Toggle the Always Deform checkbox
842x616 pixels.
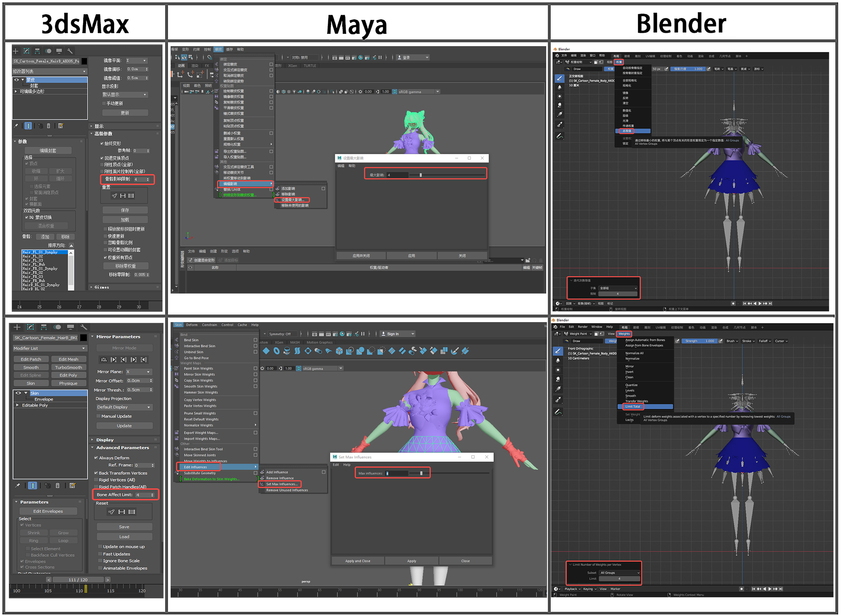[x=96, y=458]
